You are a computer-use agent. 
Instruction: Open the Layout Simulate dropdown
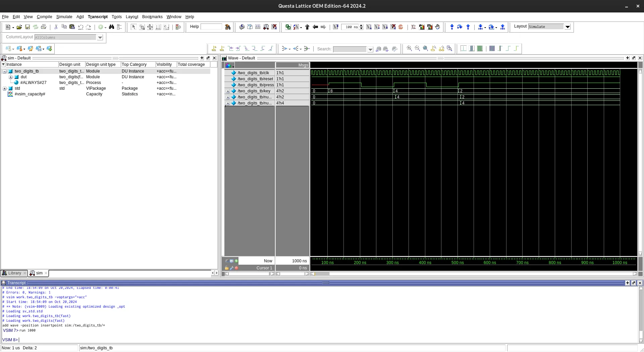[568, 27]
